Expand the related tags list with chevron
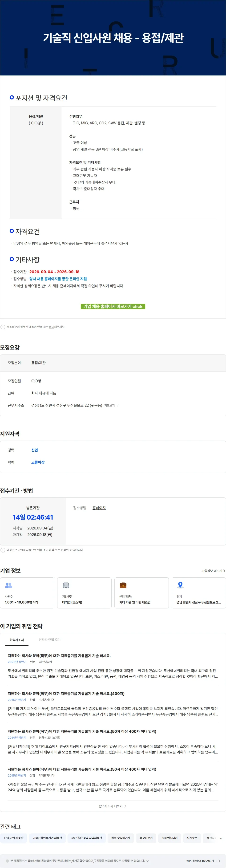 point(221,838)
